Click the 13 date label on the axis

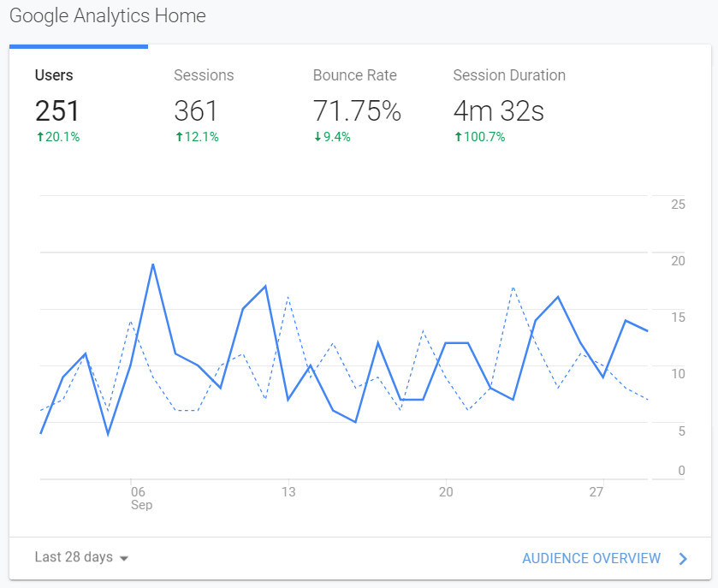pos(288,492)
